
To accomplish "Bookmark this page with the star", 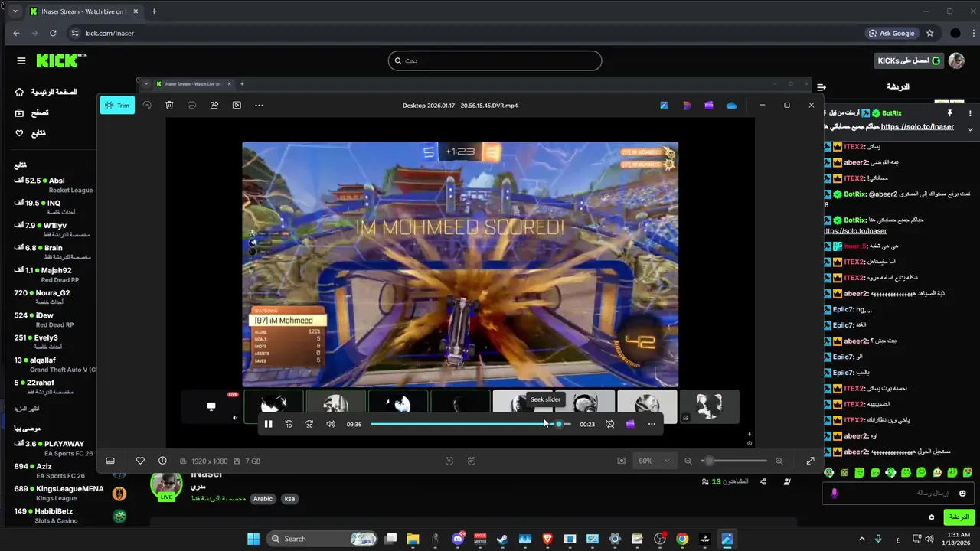I will tap(929, 33).
